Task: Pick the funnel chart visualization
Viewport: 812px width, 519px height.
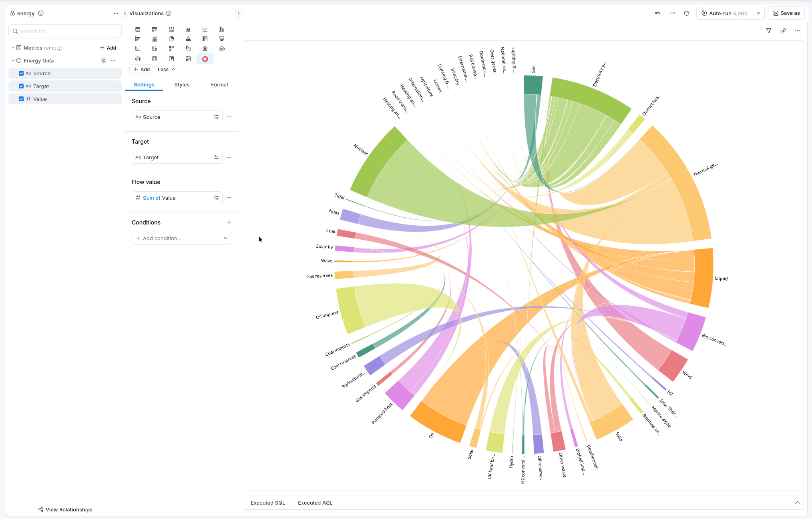Action: click(221, 39)
